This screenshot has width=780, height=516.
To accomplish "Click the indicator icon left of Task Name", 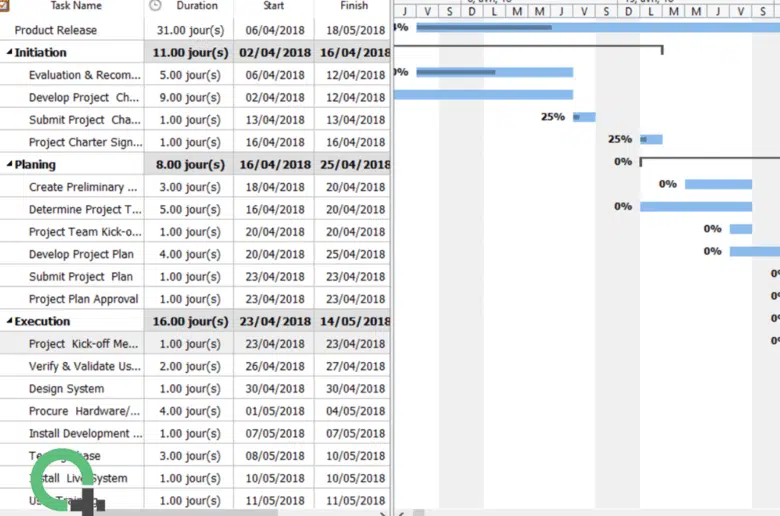I will click(5, 5).
